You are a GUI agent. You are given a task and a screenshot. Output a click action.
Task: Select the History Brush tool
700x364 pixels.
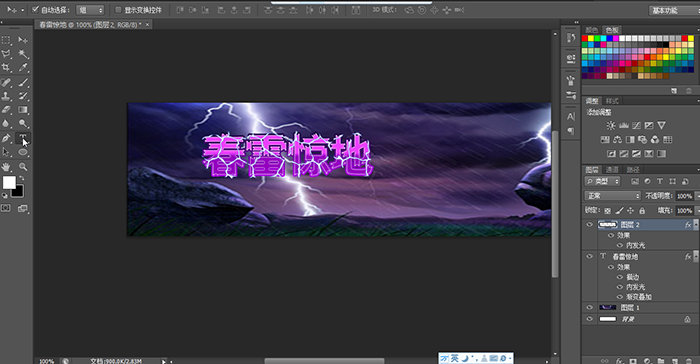pyautogui.click(x=23, y=96)
